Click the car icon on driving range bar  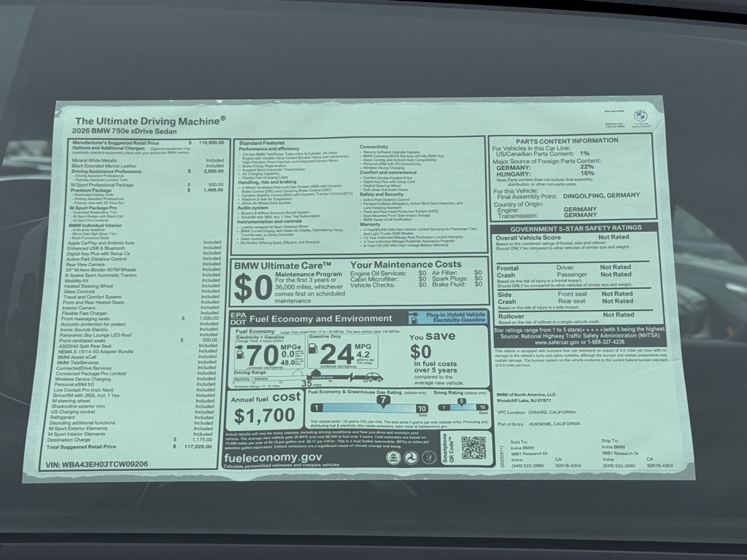373,378
